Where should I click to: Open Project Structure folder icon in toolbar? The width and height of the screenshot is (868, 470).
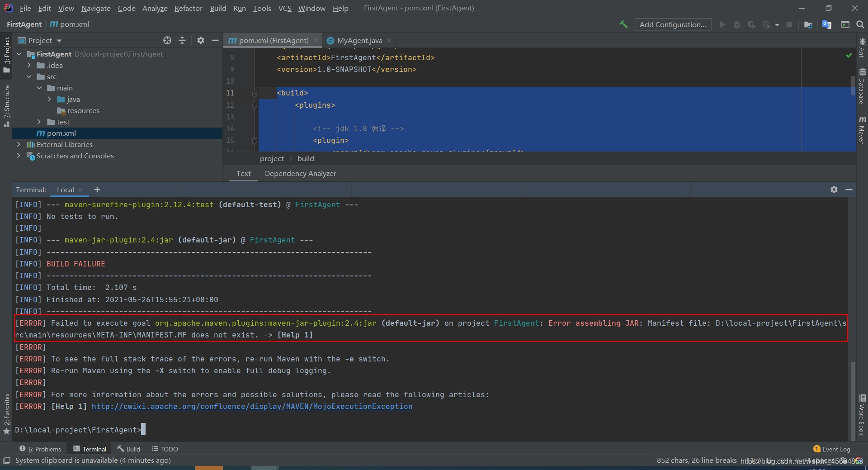click(808, 24)
